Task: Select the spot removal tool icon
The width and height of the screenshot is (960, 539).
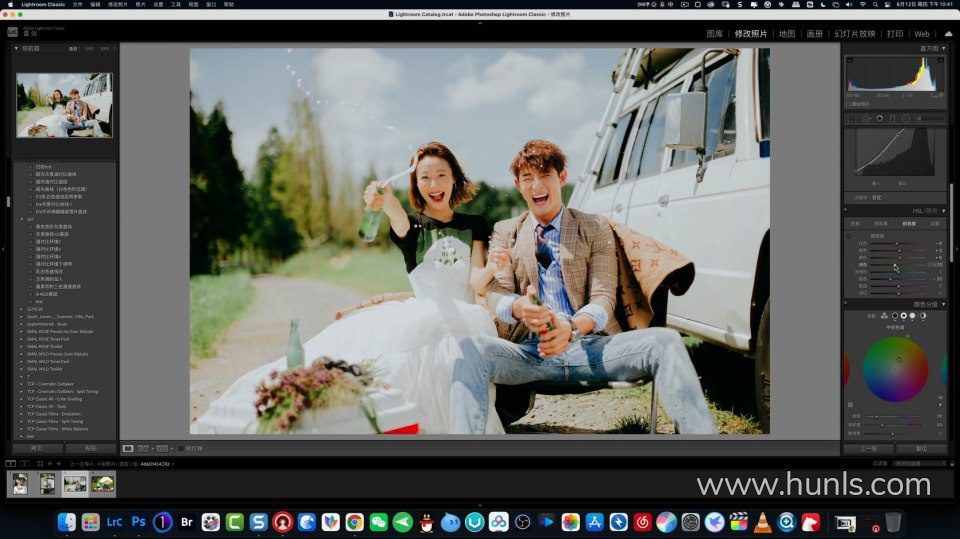Action: pyautogui.click(x=866, y=118)
